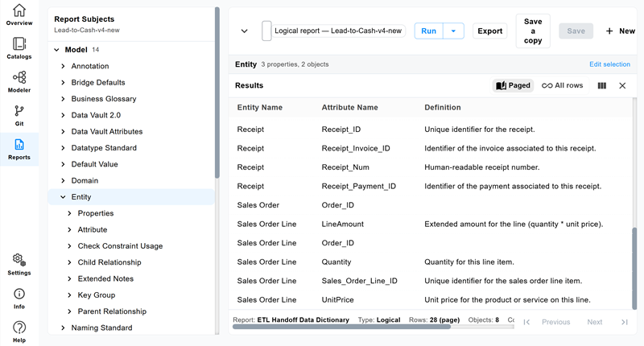Switch results to All rows view
Image resolution: width=644 pixels, height=346 pixels.
click(562, 85)
